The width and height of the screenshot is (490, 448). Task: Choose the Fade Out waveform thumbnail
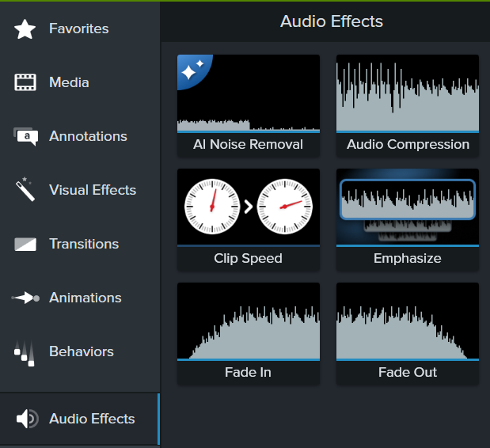coord(408,321)
